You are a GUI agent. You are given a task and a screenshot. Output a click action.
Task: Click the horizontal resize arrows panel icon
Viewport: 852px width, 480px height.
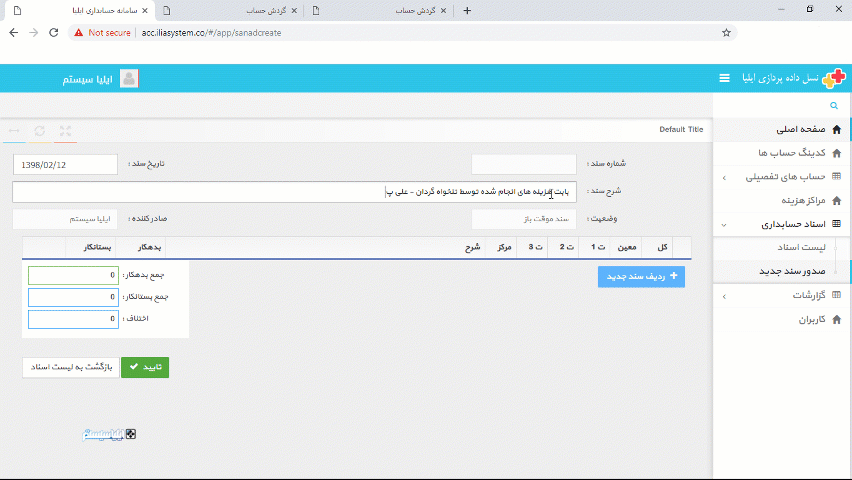tap(14, 130)
